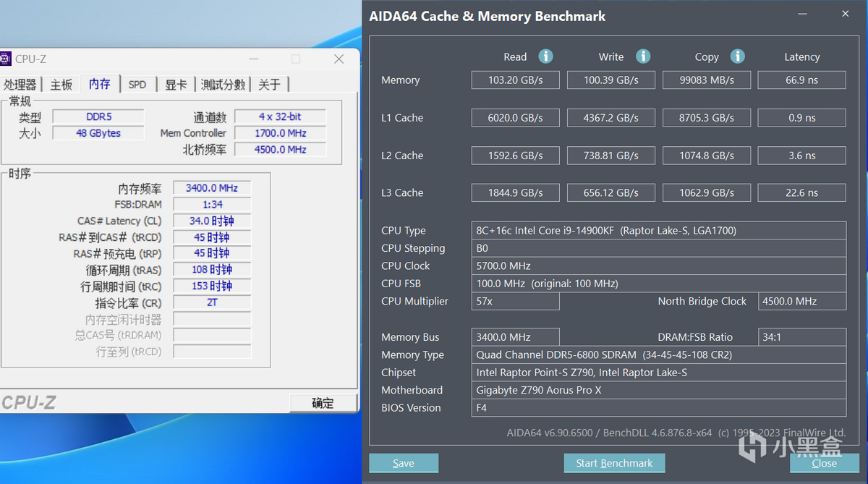Click the Write column info icon
The height and width of the screenshot is (484, 868).
click(x=643, y=56)
